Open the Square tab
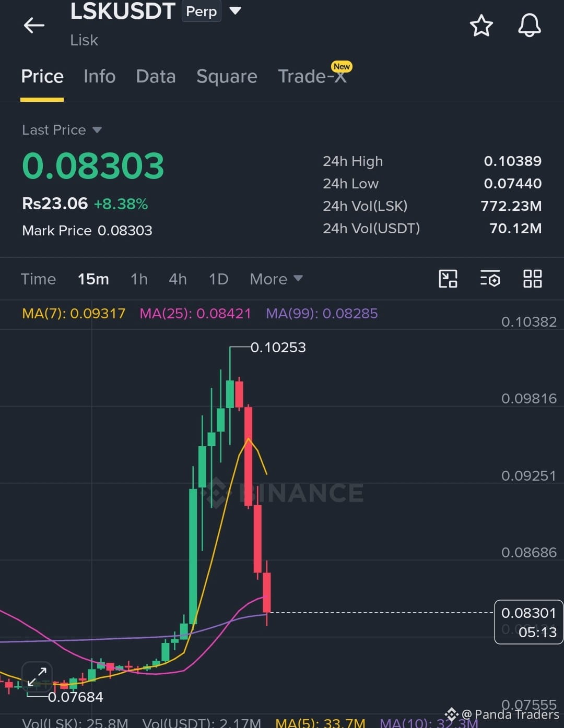564x728 pixels. click(227, 77)
